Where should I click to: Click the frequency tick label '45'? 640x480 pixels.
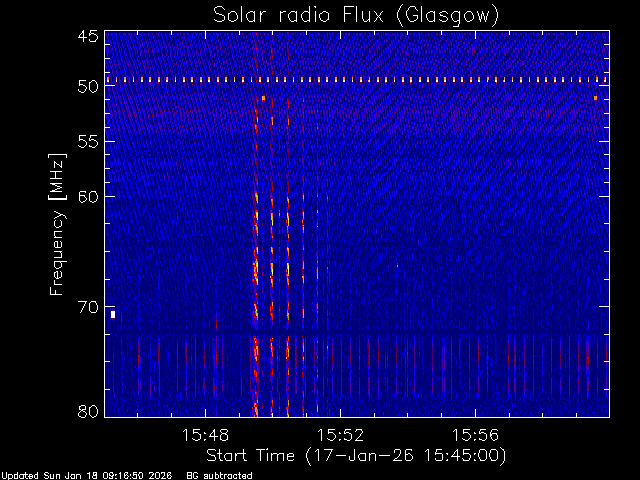coord(88,36)
